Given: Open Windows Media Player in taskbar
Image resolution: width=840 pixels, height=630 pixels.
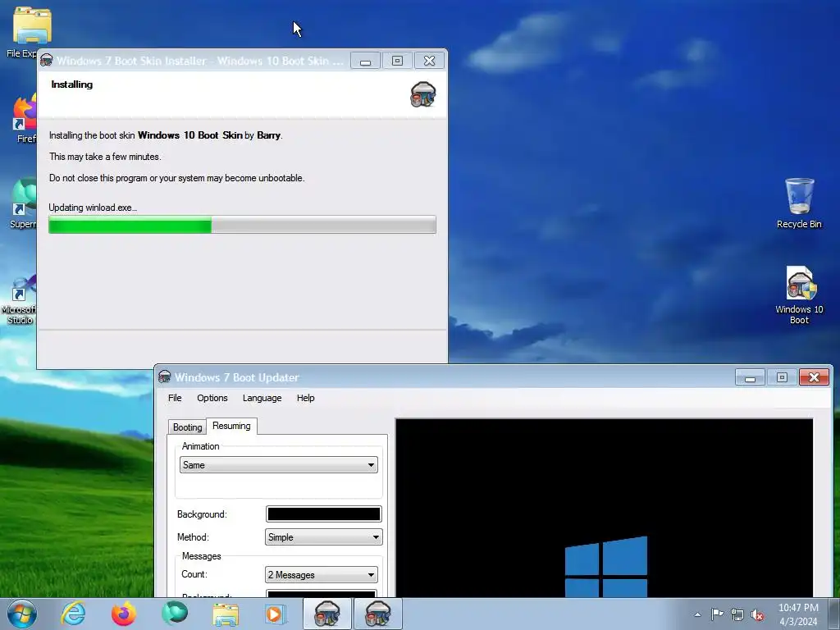Looking at the screenshot, I should [x=276, y=614].
